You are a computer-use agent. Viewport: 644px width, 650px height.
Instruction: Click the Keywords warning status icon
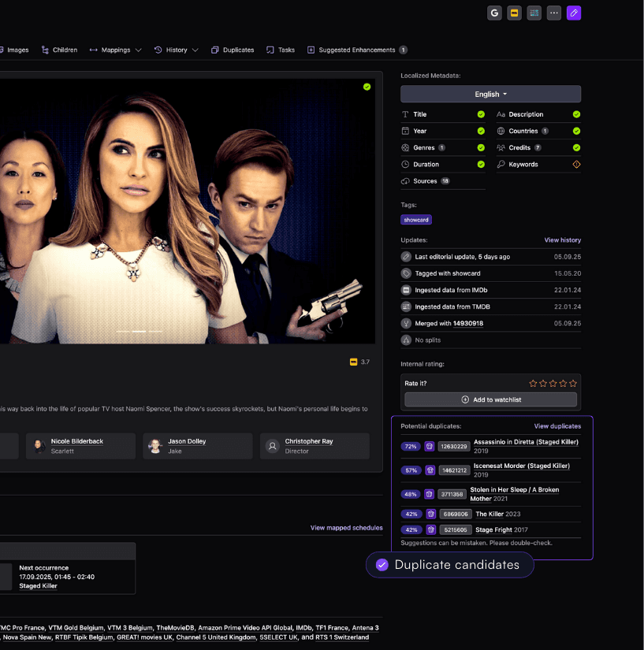coord(576,164)
